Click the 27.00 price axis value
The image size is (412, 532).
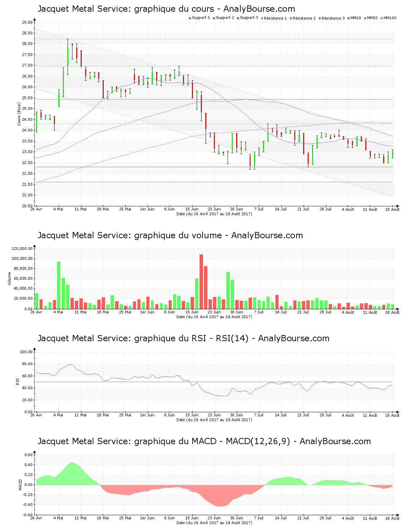(x=27, y=66)
